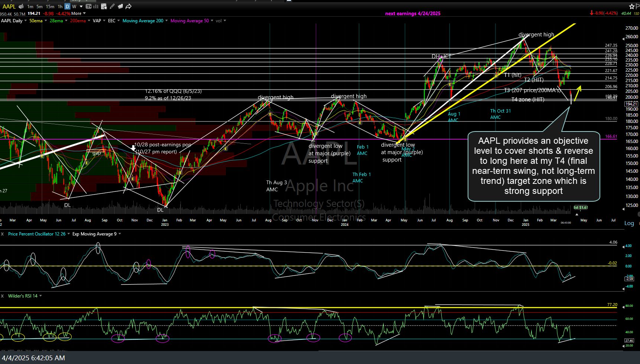Viewport: 640px width, 364px height.
Task: Switch chart to the 5m timeframe
Action: tap(39, 6)
